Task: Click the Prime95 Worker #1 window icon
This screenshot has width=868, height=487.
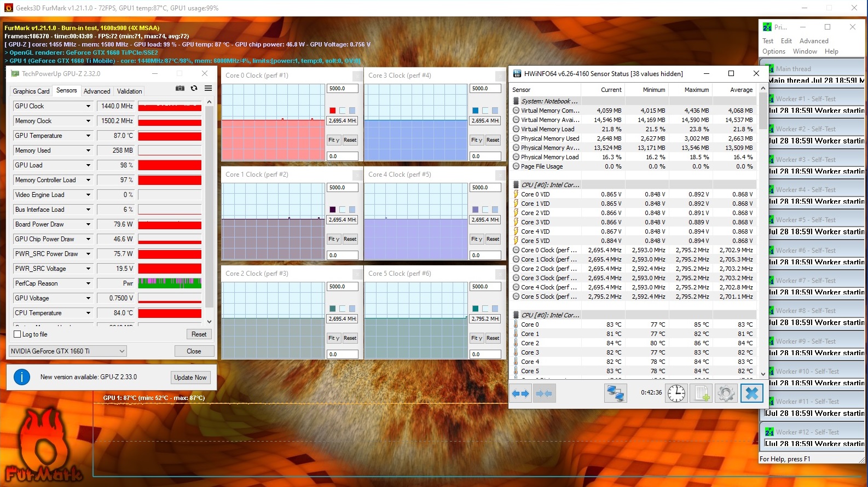Action: point(769,98)
